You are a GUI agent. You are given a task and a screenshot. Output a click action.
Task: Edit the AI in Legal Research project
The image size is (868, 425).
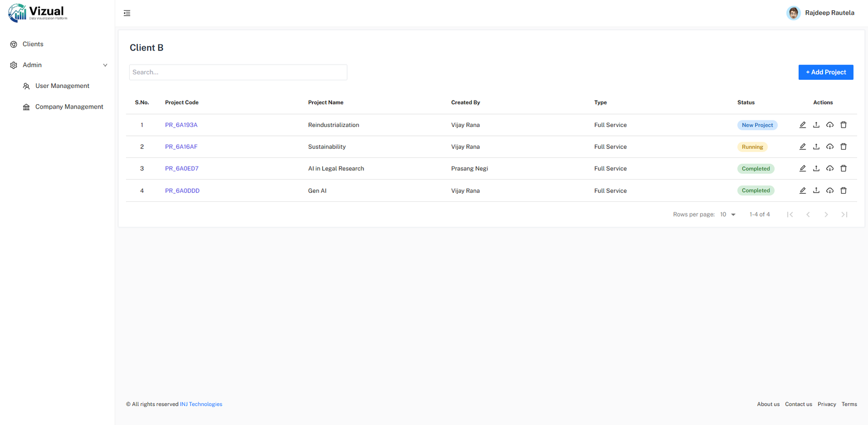[802, 168]
